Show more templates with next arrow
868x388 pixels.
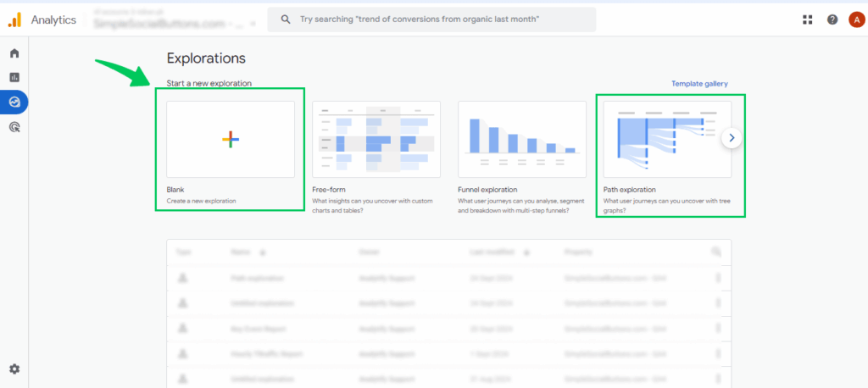click(x=733, y=139)
